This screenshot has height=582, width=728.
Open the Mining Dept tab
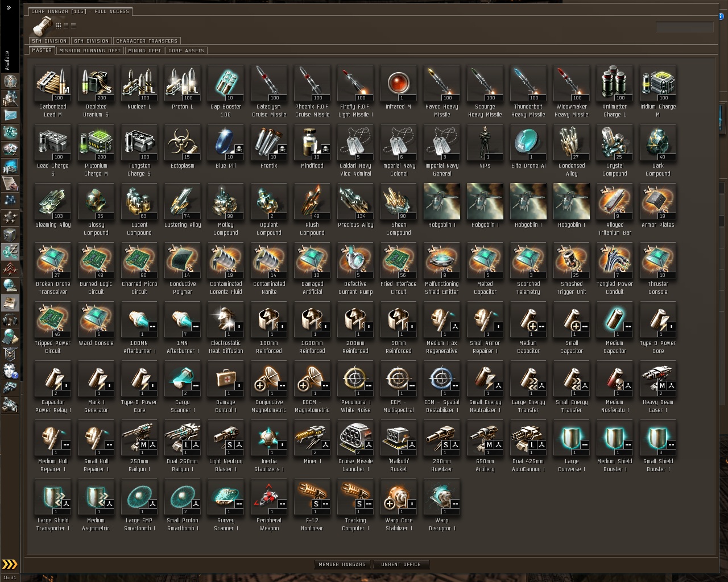pyautogui.click(x=144, y=51)
